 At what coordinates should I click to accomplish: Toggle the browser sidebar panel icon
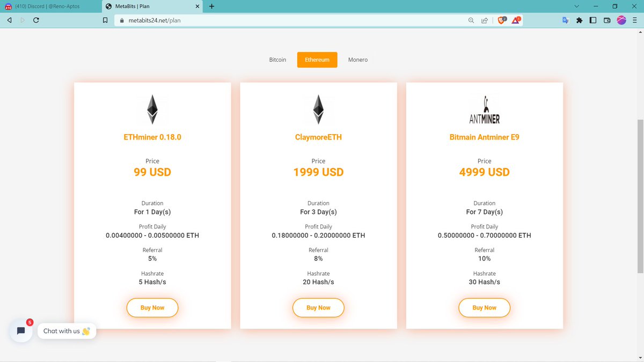(593, 20)
